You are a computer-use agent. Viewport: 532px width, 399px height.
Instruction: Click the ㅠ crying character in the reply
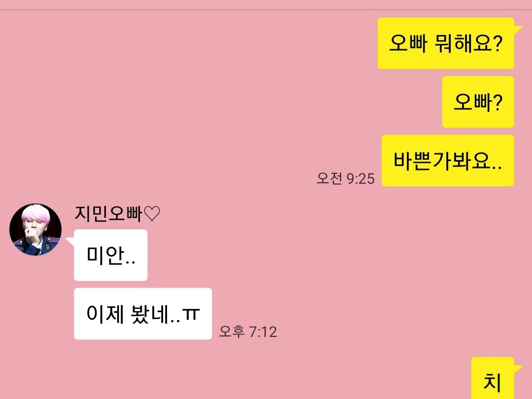point(191,314)
